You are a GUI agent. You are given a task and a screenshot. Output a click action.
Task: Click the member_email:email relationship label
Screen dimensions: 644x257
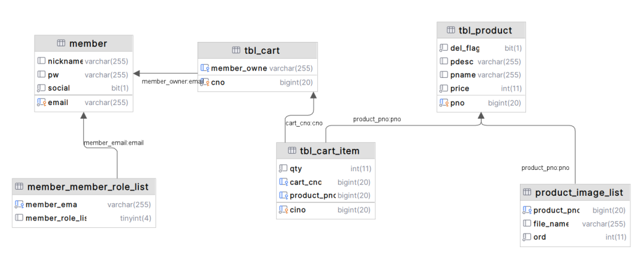[x=114, y=143]
